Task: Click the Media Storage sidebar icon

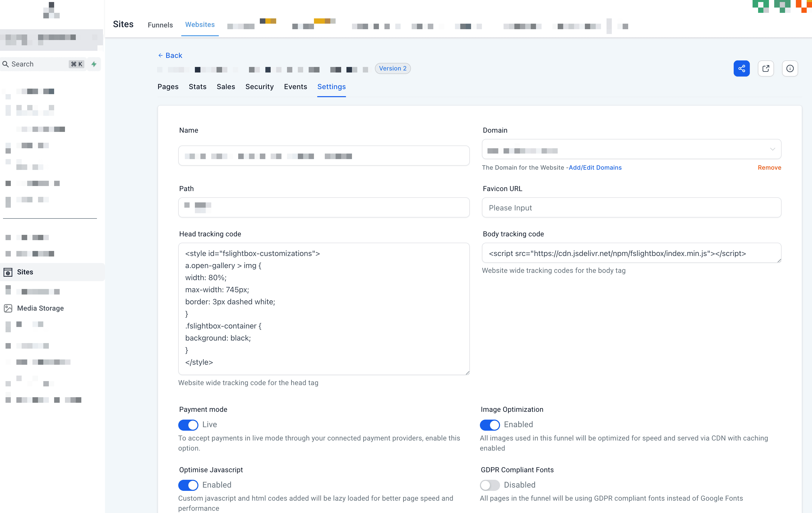Action: tap(8, 308)
